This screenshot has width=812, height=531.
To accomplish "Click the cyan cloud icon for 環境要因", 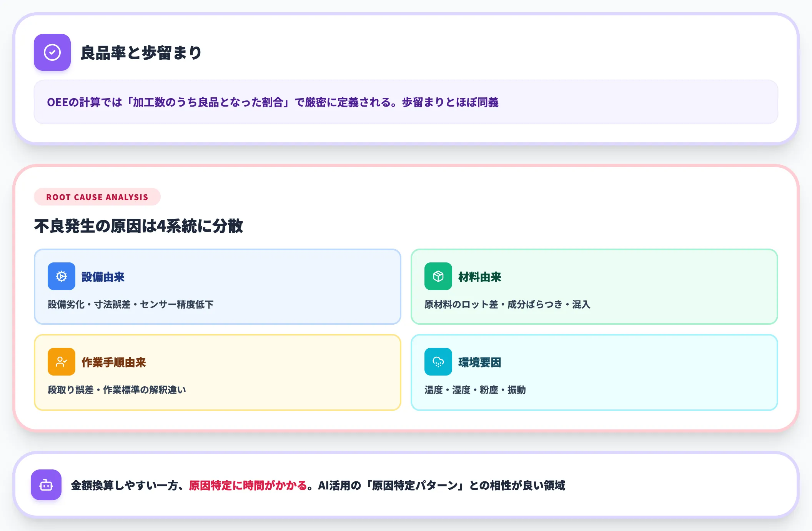I will 438,362.
